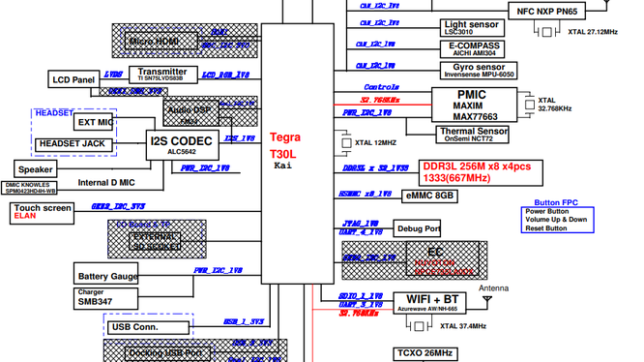The height and width of the screenshot is (362, 644).
Task: Click the Tegra T30L processor block
Action: click(x=298, y=154)
